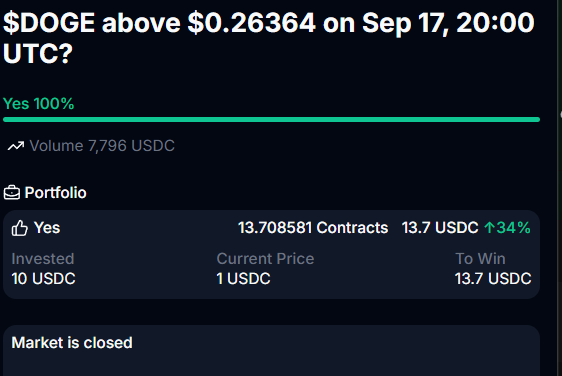Screen dimensions: 562x376
Task: Select the 10 USDC invested amount
Action: (x=43, y=279)
